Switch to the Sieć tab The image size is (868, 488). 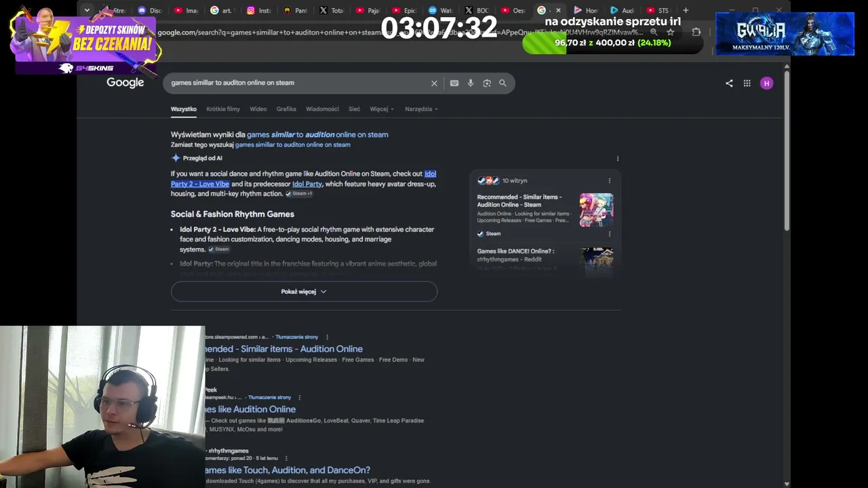354,109
